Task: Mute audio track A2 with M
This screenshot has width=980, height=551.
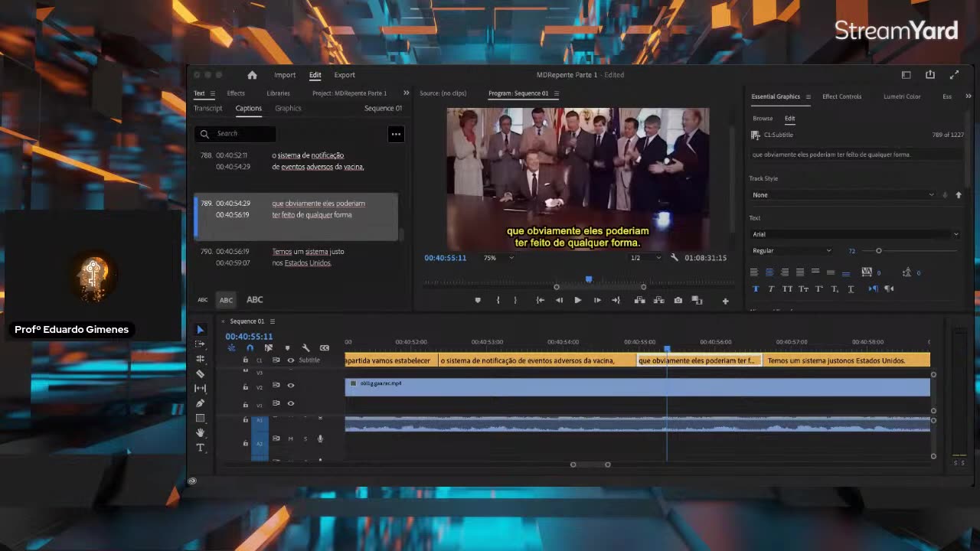Action: [x=290, y=439]
